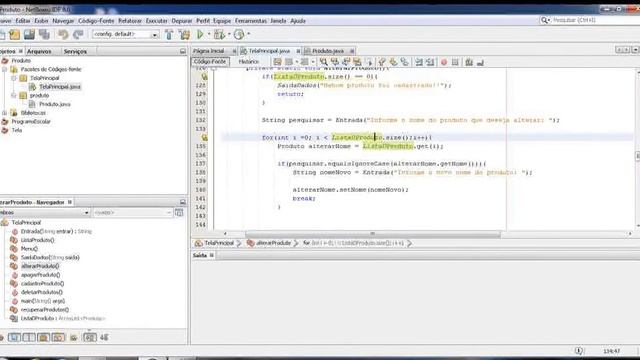
Task: Open the Debug Project dropdown arrow
Action: click(x=229, y=35)
